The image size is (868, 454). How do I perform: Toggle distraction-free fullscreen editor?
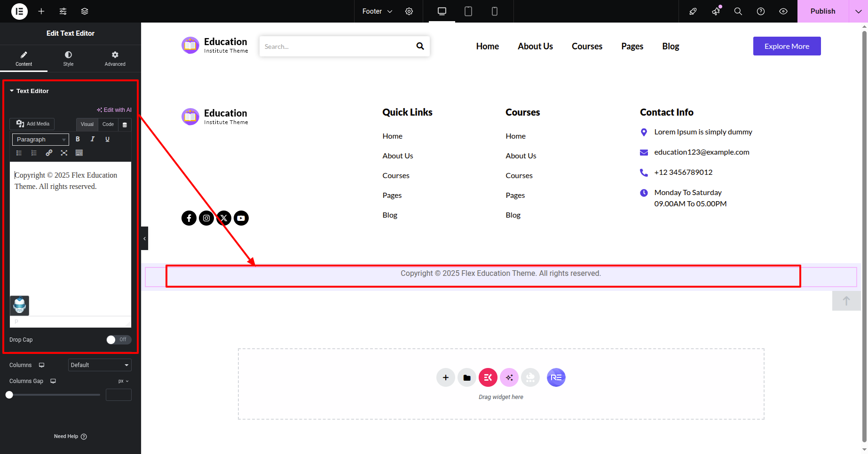point(64,153)
